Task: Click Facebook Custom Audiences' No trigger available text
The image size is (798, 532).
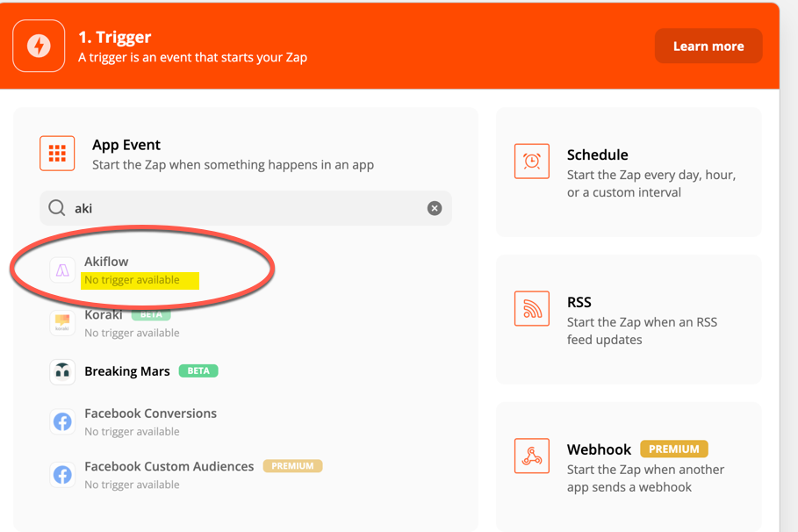Action: (x=132, y=485)
